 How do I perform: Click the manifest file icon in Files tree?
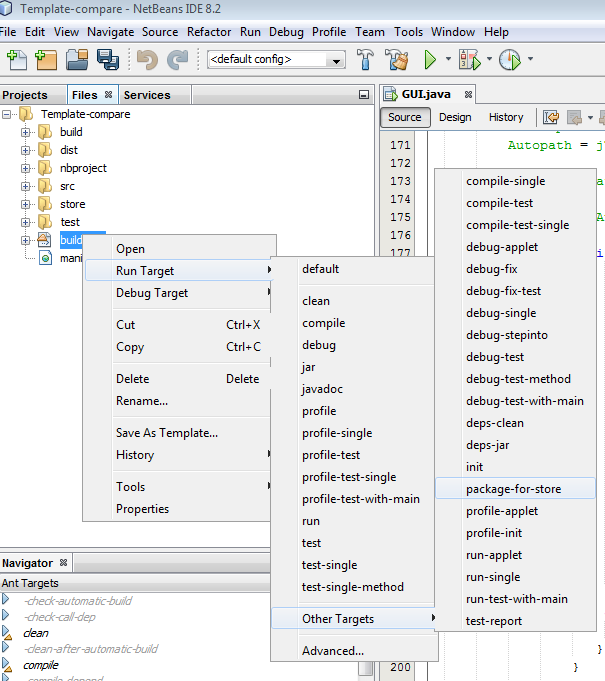[45, 258]
